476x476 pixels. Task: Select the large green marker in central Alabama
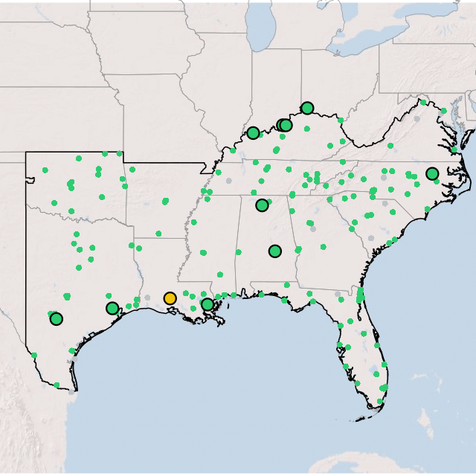275,251
